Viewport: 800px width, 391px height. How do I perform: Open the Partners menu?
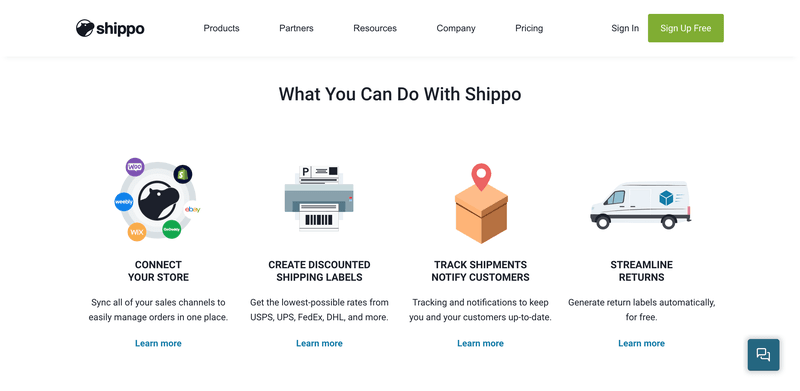coord(296,28)
